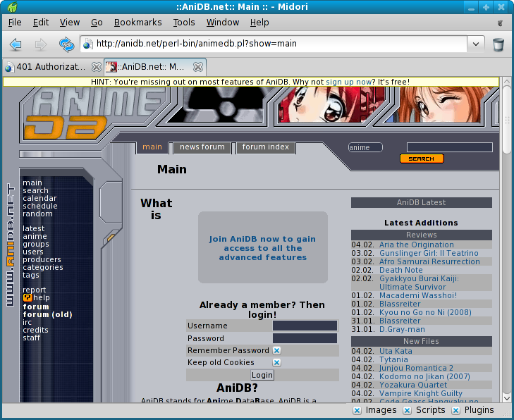Open the Window menu

click(x=223, y=23)
